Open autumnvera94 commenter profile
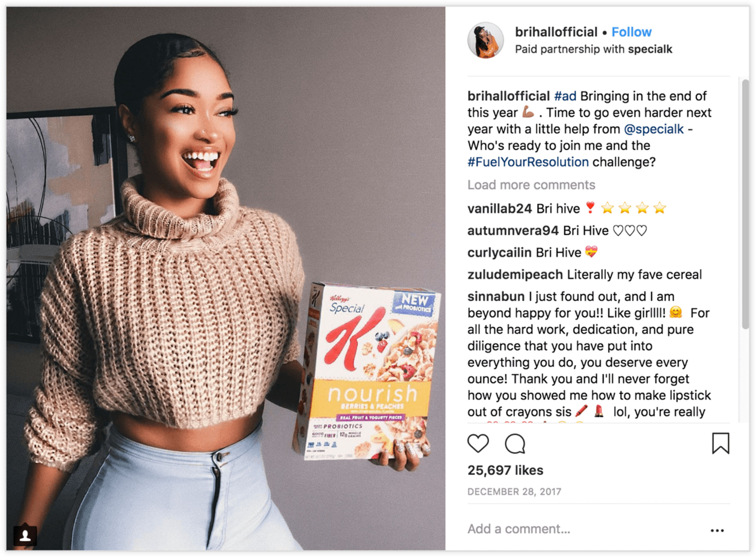756x557 pixels. (513, 231)
